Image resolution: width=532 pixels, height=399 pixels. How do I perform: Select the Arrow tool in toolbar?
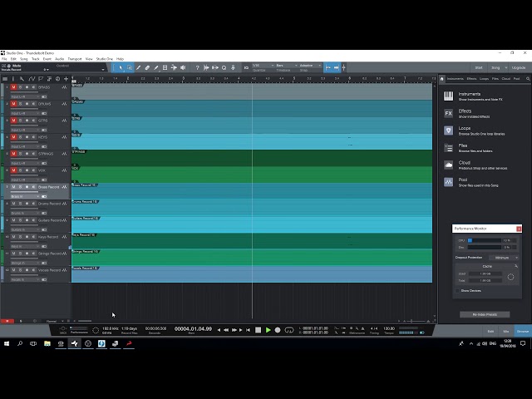121,67
